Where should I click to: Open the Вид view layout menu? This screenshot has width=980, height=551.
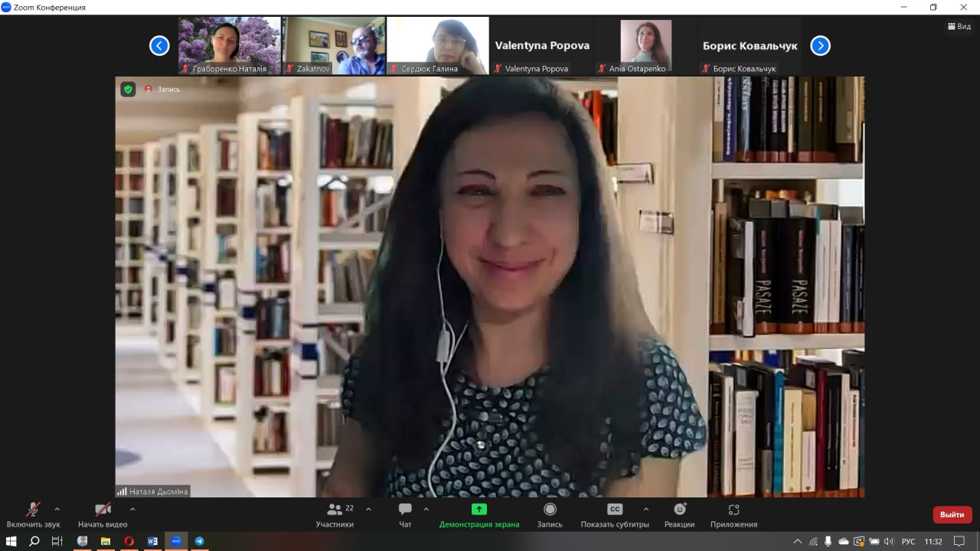(x=960, y=26)
